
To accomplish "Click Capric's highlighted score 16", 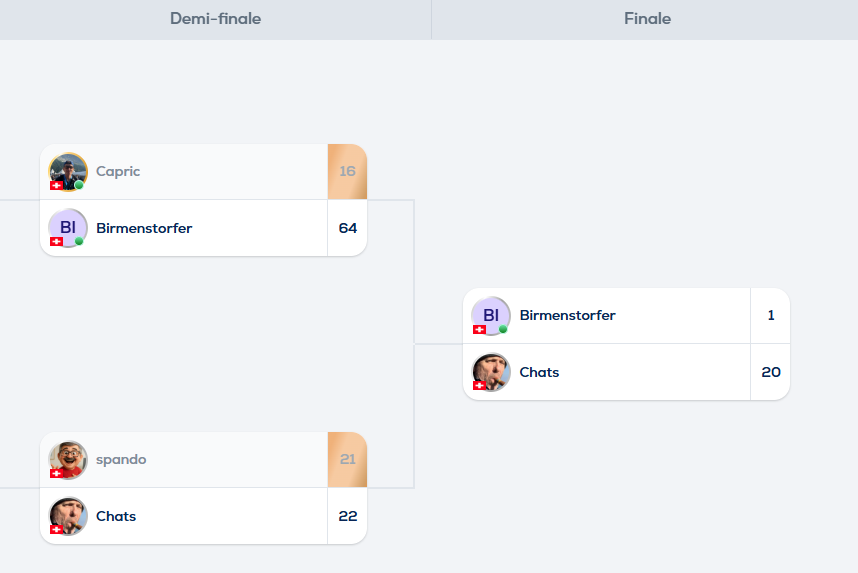I will pyautogui.click(x=347, y=172).
